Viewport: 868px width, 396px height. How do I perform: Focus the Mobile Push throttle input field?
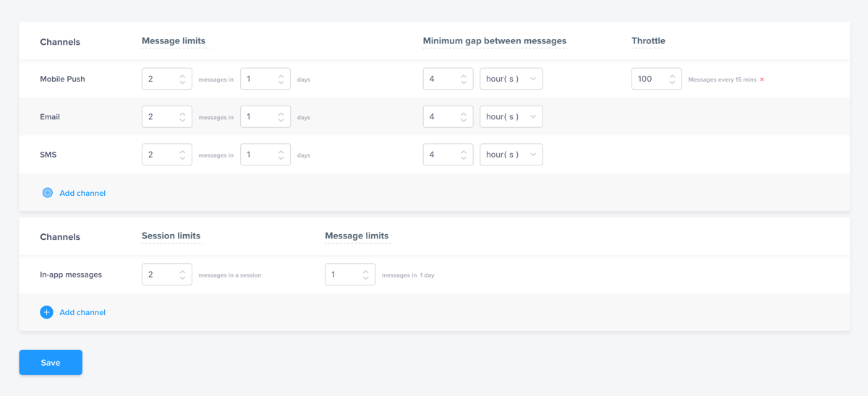[x=648, y=79]
